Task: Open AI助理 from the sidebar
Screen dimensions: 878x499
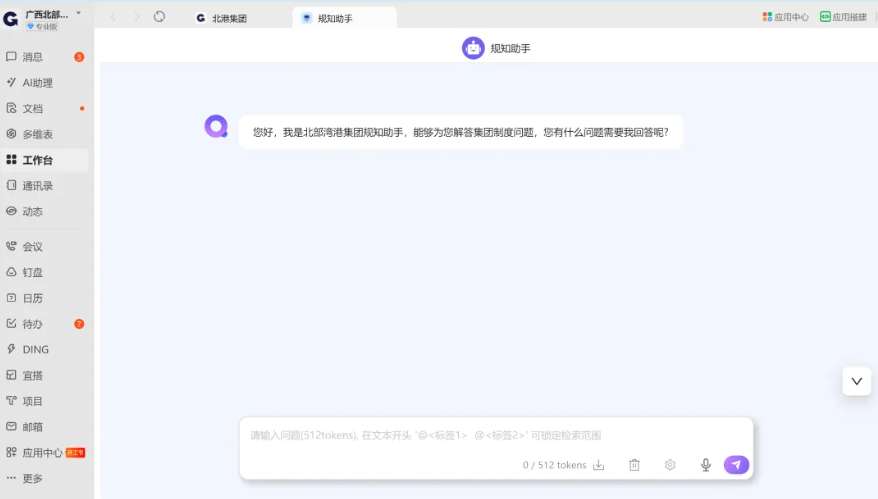Action: point(37,83)
